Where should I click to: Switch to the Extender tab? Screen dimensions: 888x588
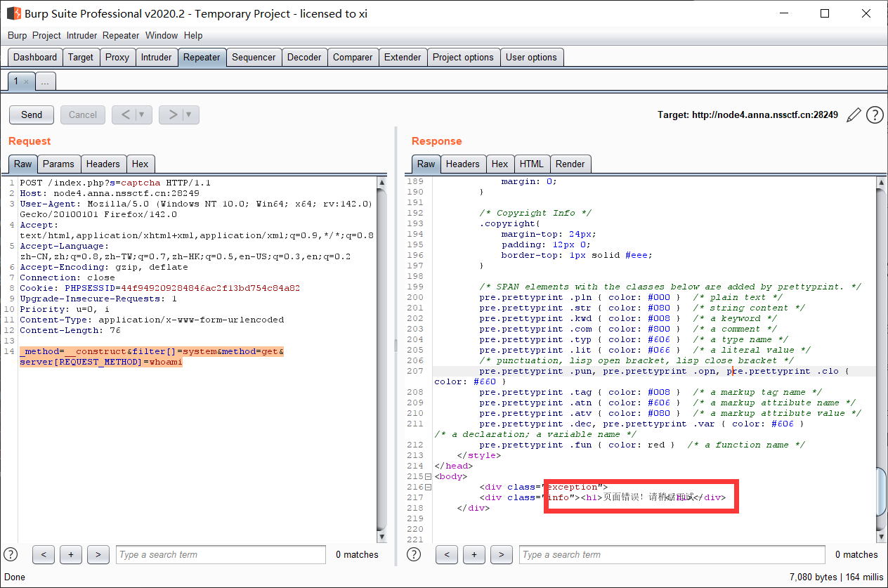[403, 58]
